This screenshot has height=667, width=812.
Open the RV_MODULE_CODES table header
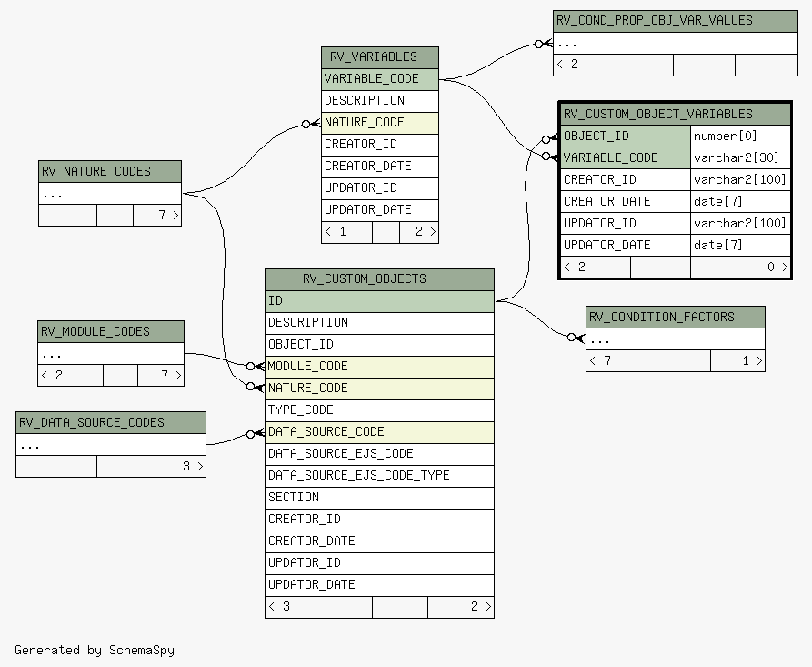tap(111, 332)
